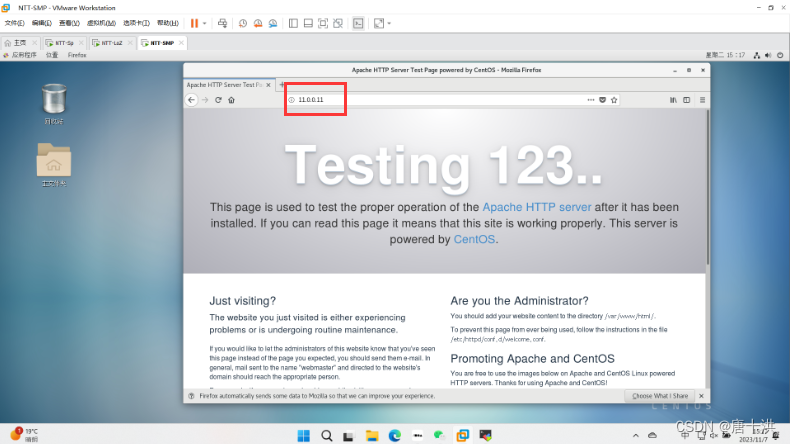Click VMware Workstation icon in the taskbar
The image size is (791, 444).
[x=463, y=435]
